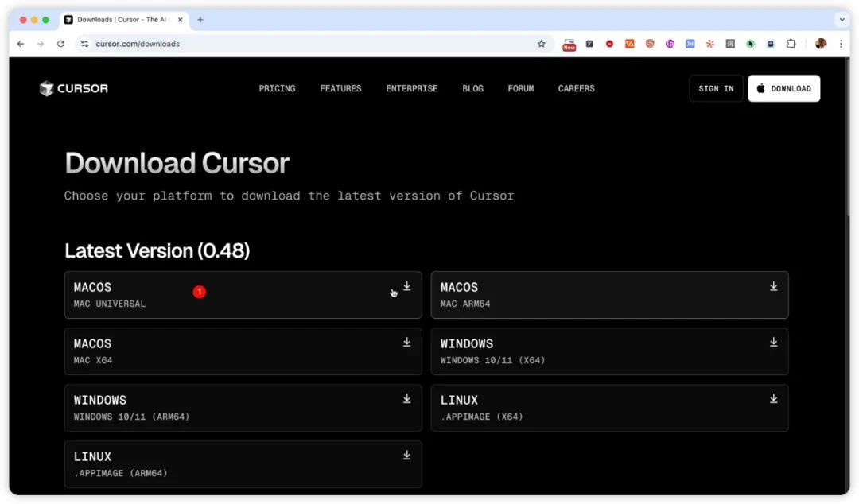Click the purple circular extension icon
The width and height of the screenshot is (859, 504).
click(670, 44)
